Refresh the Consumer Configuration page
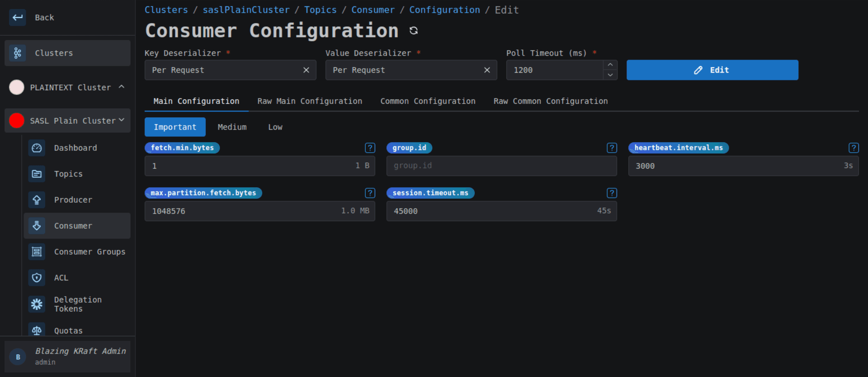This screenshot has width=868, height=377. tap(414, 30)
